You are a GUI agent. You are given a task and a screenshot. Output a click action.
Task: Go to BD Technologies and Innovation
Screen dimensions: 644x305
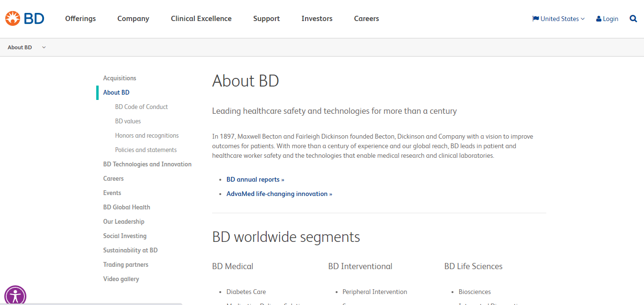147,164
